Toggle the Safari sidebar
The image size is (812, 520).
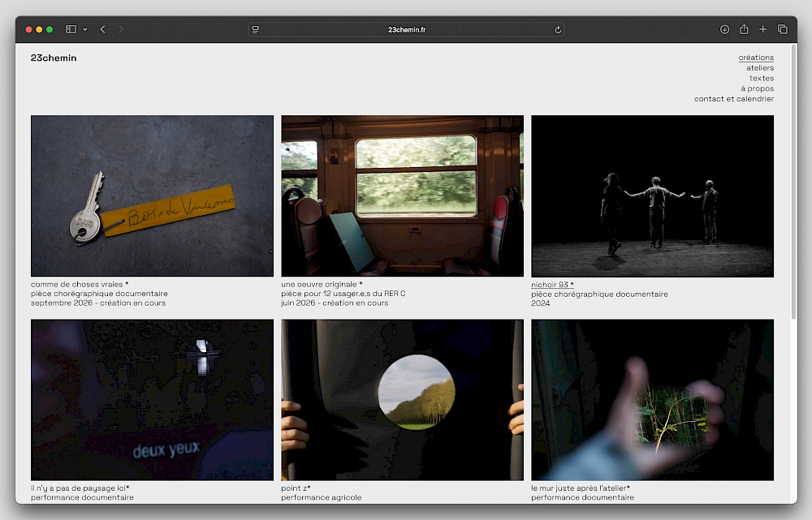(x=71, y=29)
